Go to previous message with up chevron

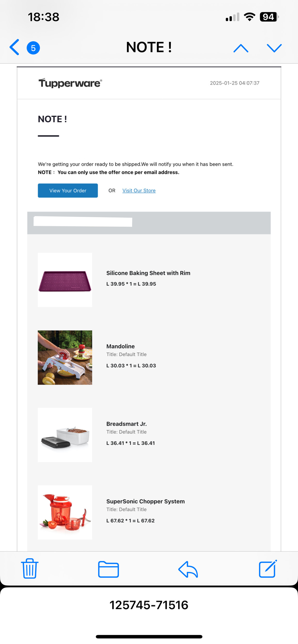click(x=241, y=48)
